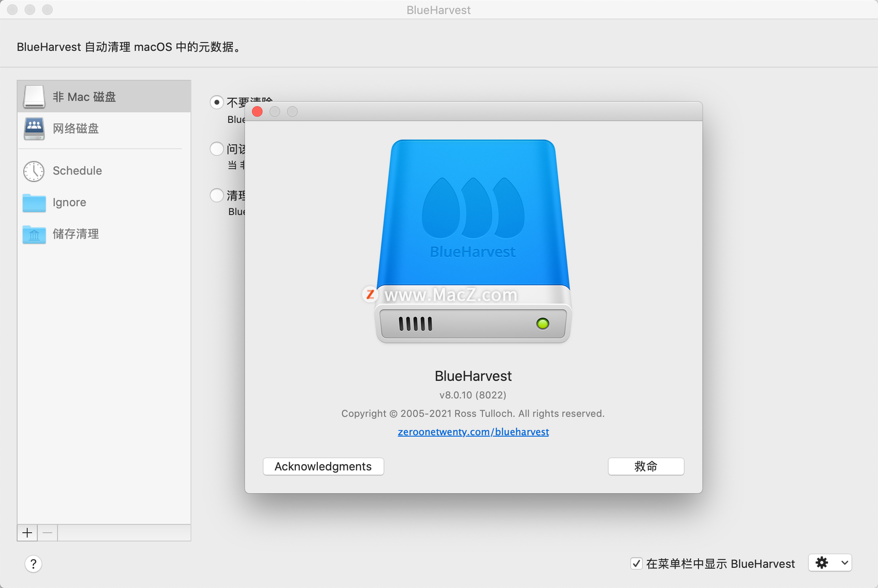Open the Ignore section
The height and width of the screenshot is (588, 878).
point(104,202)
